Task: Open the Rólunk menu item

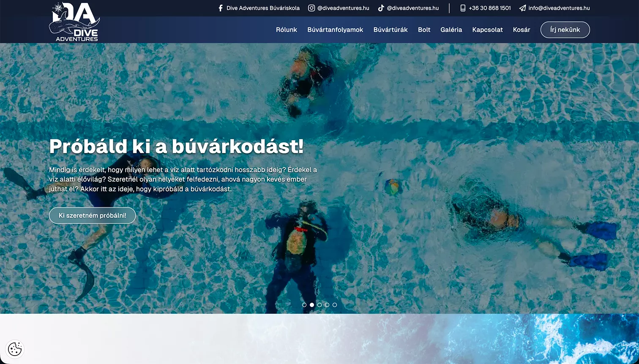Action: pyautogui.click(x=287, y=30)
